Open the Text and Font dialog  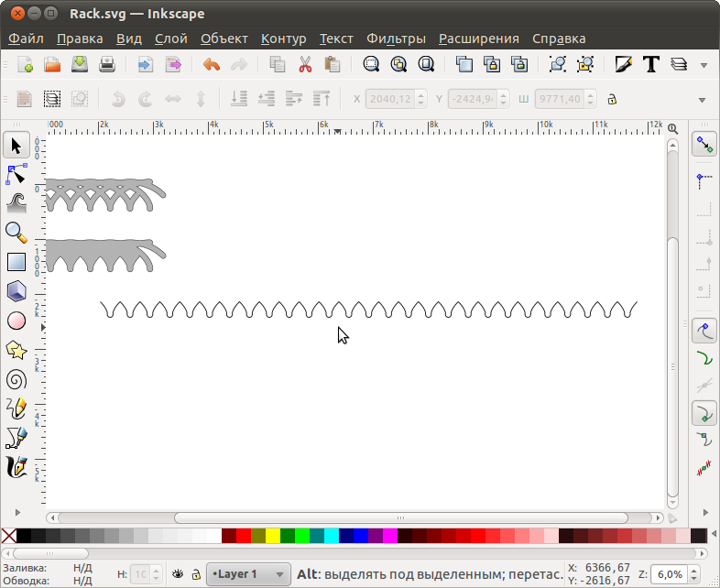coord(651,64)
